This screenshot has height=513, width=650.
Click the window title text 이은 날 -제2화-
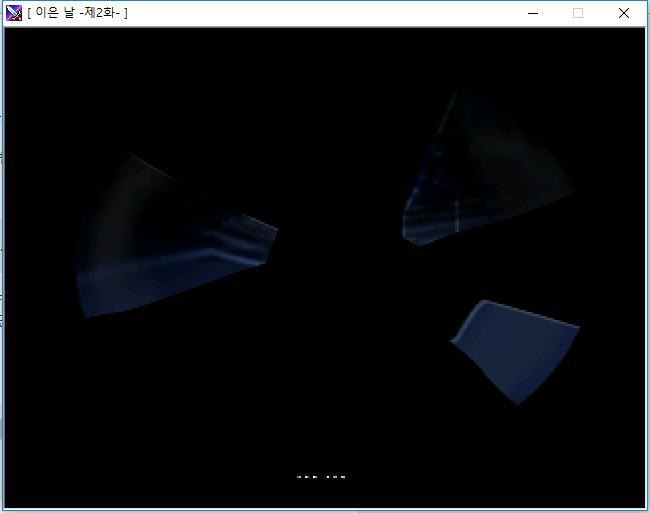tap(78, 13)
